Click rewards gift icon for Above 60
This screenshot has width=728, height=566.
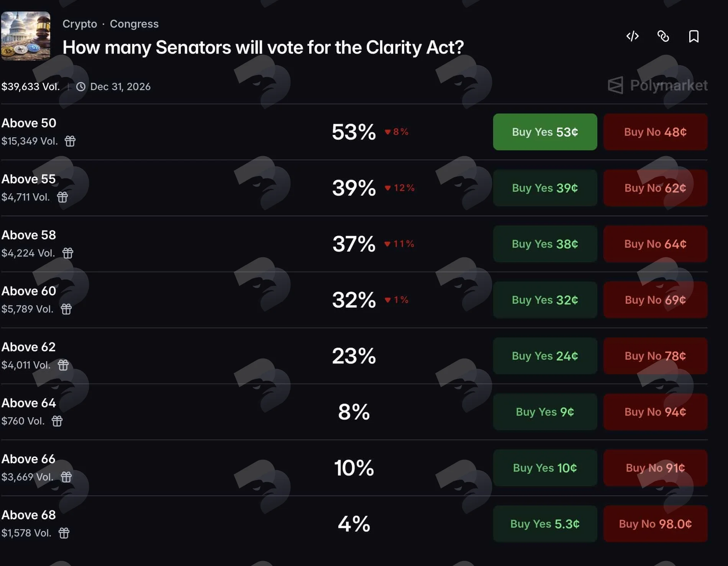(66, 309)
